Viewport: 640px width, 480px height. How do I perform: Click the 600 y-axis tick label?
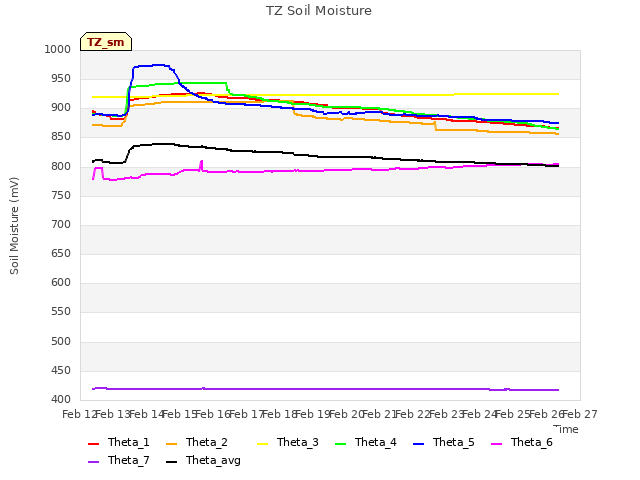click(x=61, y=282)
